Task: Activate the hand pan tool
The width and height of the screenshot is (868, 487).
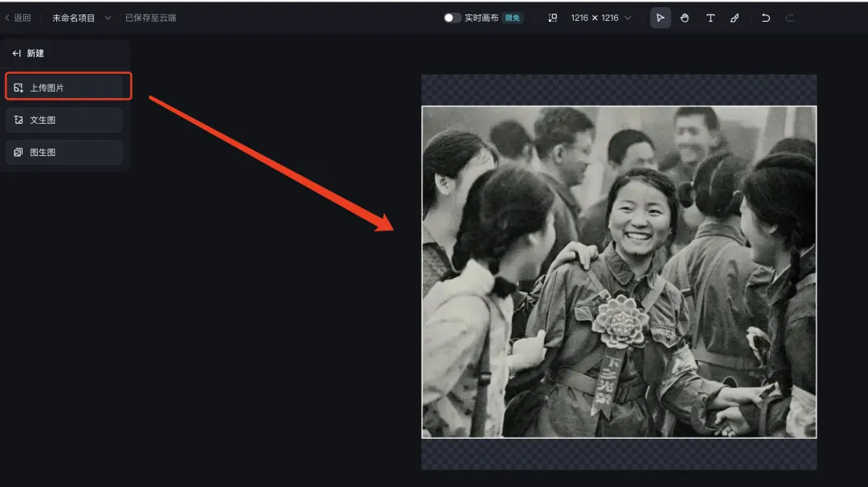Action: point(685,18)
